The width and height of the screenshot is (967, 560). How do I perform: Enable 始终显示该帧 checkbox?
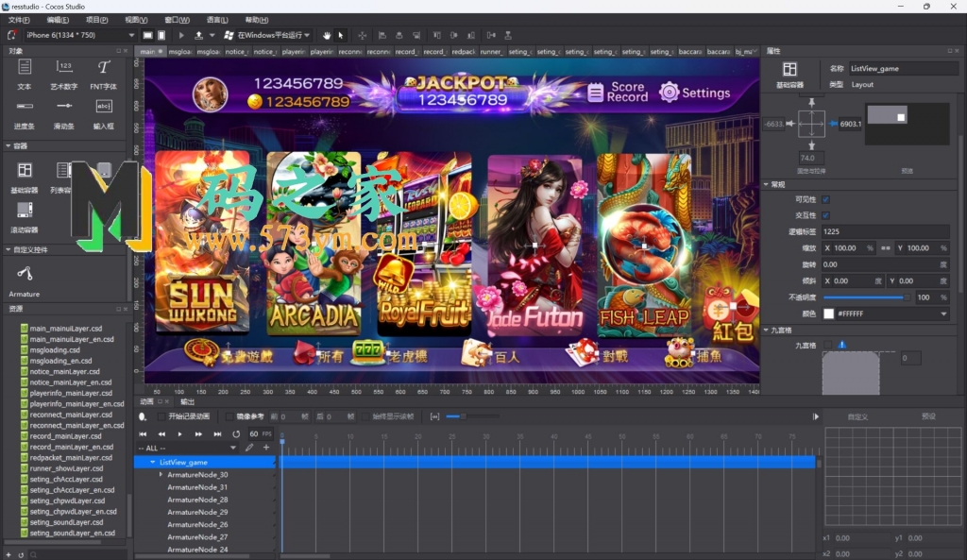pos(365,416)
